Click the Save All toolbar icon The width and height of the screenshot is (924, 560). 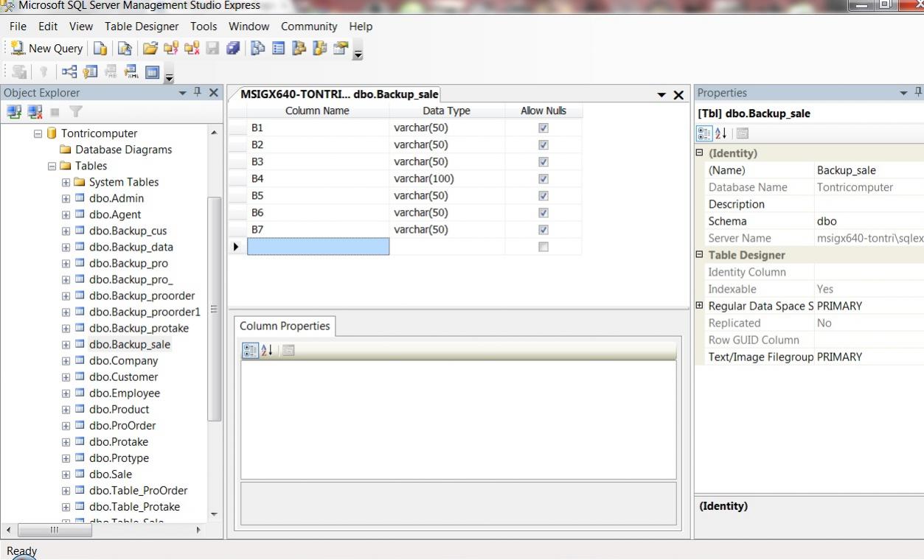coord(233,49)
